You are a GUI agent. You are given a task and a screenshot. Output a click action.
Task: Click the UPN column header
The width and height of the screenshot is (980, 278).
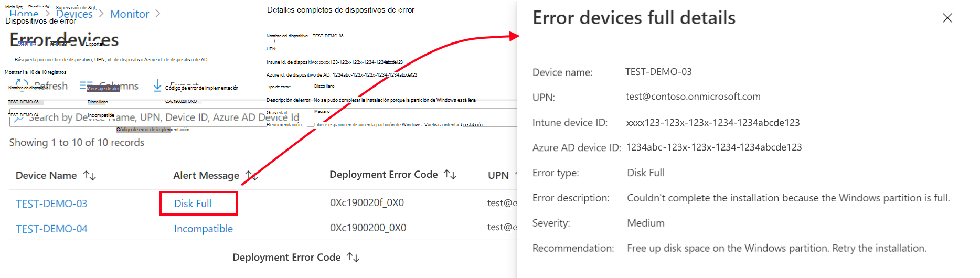tap(498, 175)
